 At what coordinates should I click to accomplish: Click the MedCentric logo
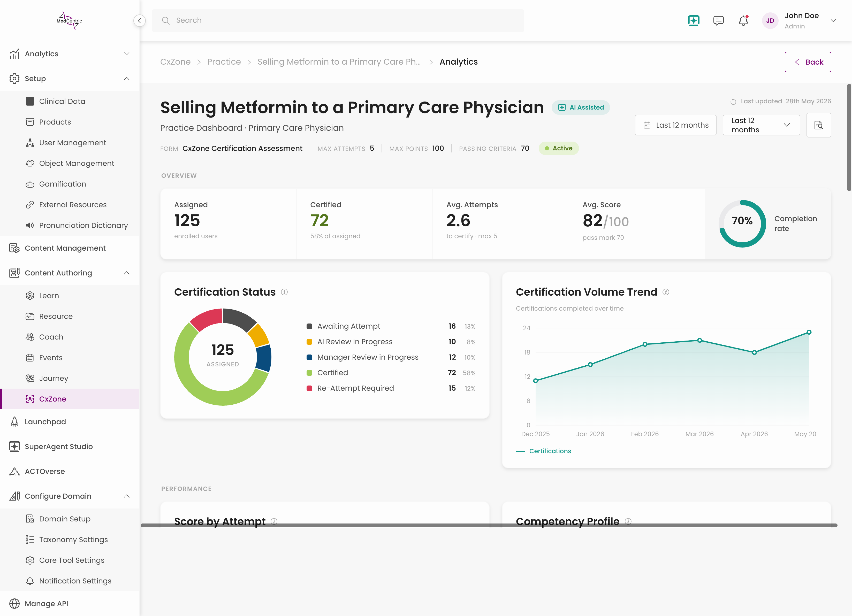(70, 21)
